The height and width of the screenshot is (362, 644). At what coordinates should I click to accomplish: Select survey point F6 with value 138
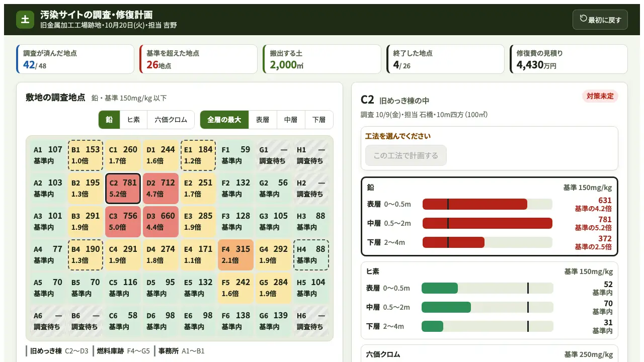click(x=236, y=321)
